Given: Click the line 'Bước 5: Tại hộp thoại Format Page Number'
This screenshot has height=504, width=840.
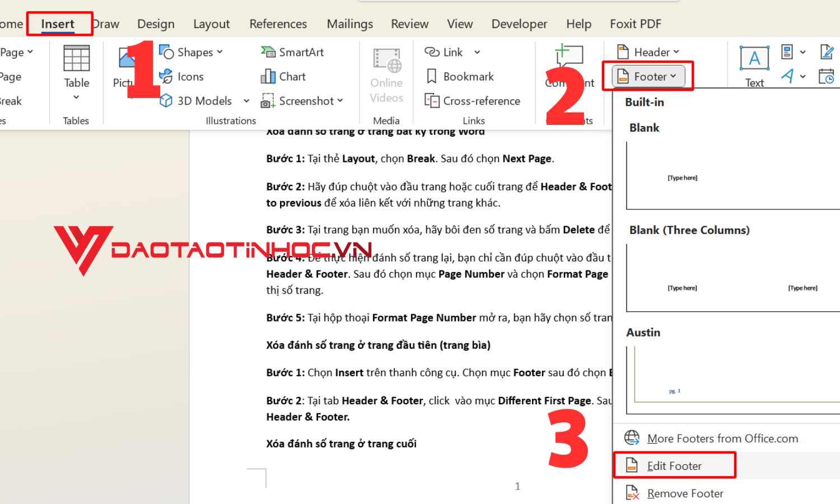Looking at the screenshot, I should [x=439, y=318].
